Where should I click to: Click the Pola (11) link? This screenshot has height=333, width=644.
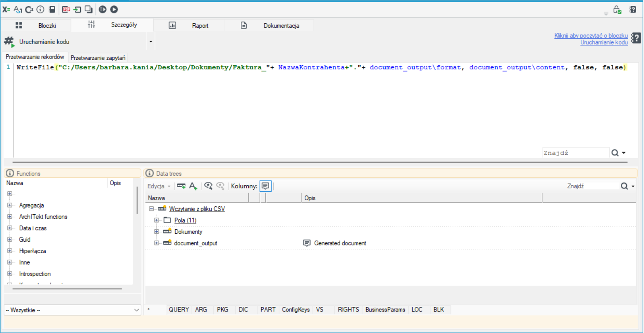point(185,220)
